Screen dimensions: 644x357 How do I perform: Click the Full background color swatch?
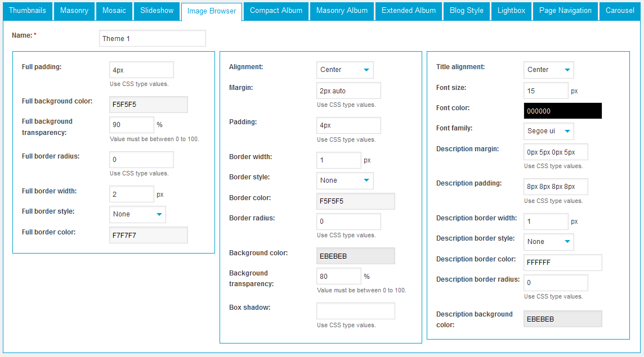[x=148, y=105]
